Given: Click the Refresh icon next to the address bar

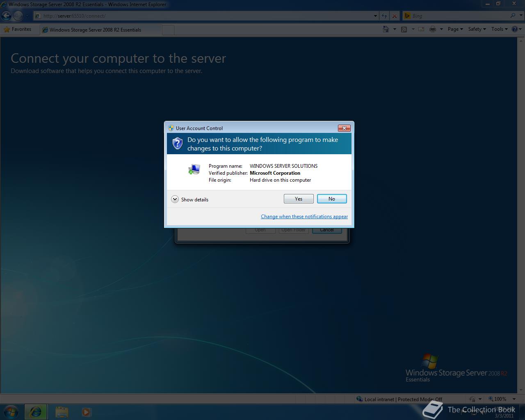Looking at the screenshot, I should click(384, 16).
